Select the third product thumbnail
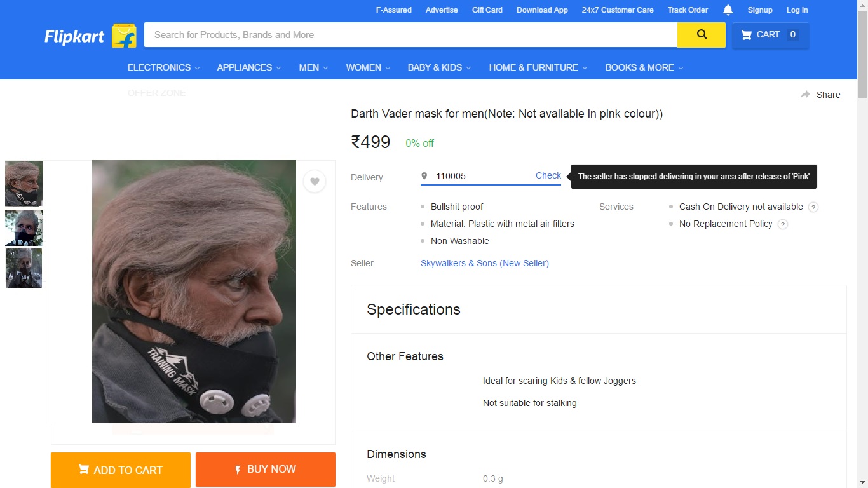The image size is (868, 488). pos(24,268)
